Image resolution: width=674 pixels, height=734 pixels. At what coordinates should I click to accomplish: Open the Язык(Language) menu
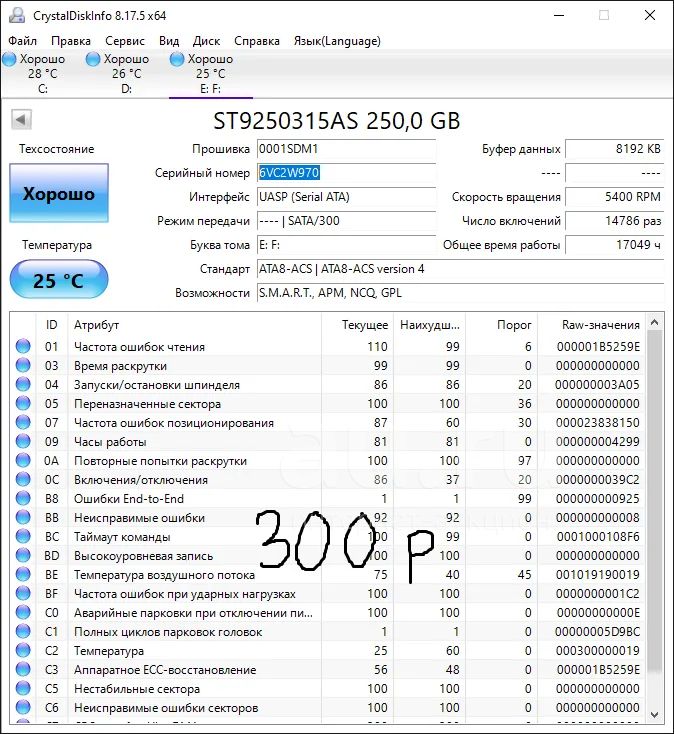[x=337, y=41]
